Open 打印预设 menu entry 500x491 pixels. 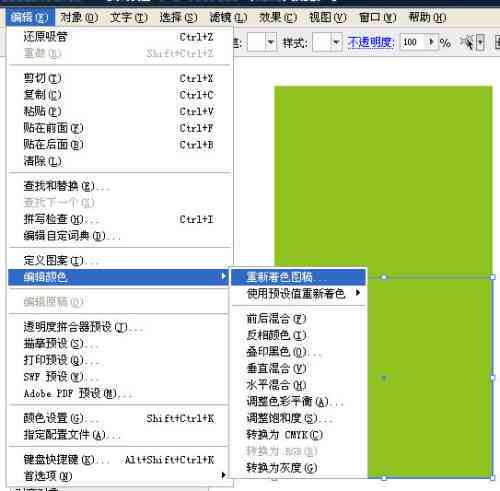119,360
